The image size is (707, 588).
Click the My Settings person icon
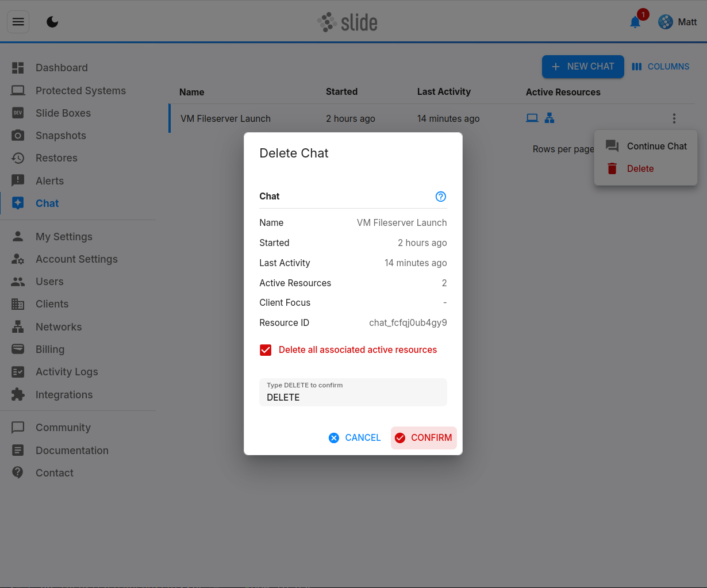[18, 236]
